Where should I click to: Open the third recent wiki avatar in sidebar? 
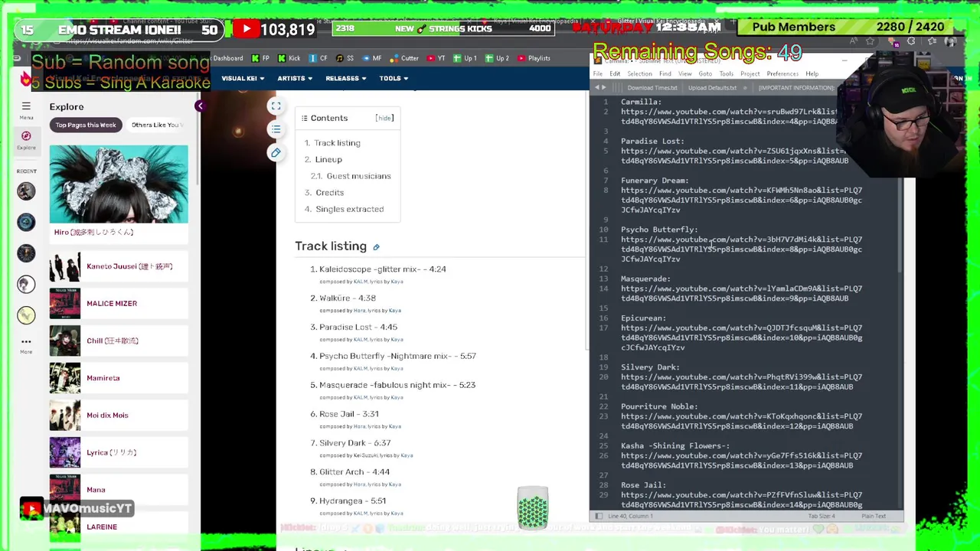tap(26, 253)
